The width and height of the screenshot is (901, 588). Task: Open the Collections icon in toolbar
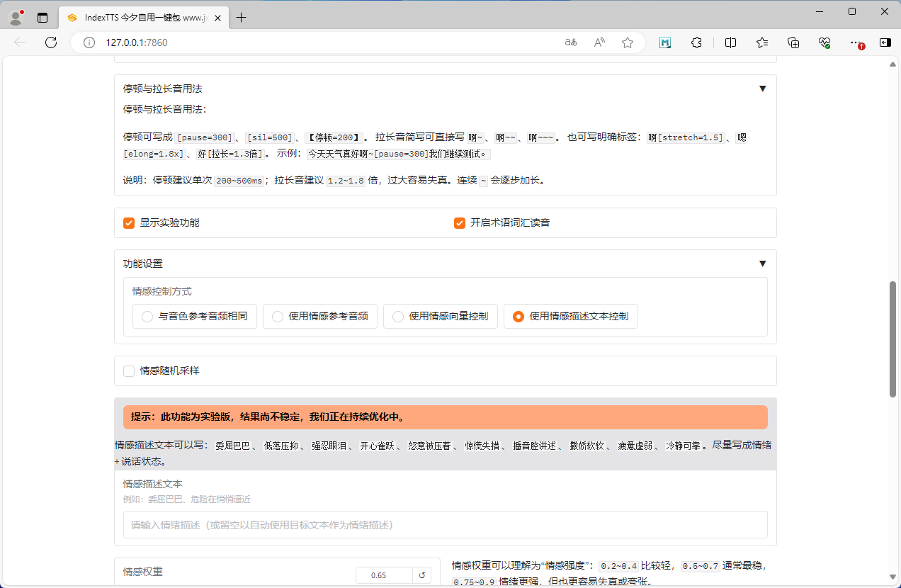(x=793, y=43)
